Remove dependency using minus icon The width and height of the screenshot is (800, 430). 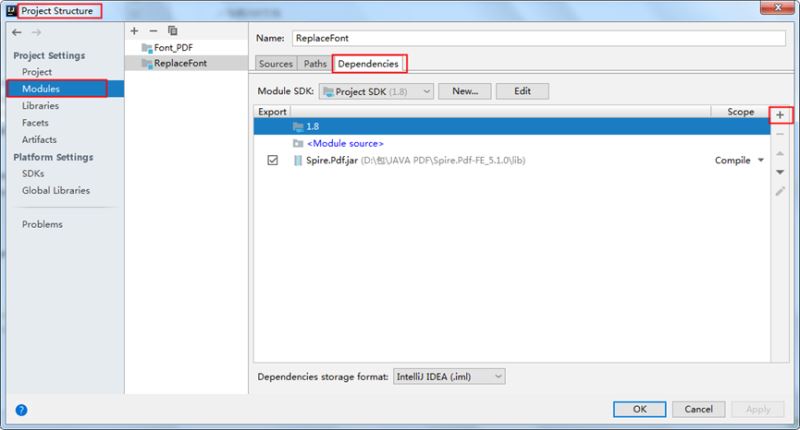click(780, 134)
